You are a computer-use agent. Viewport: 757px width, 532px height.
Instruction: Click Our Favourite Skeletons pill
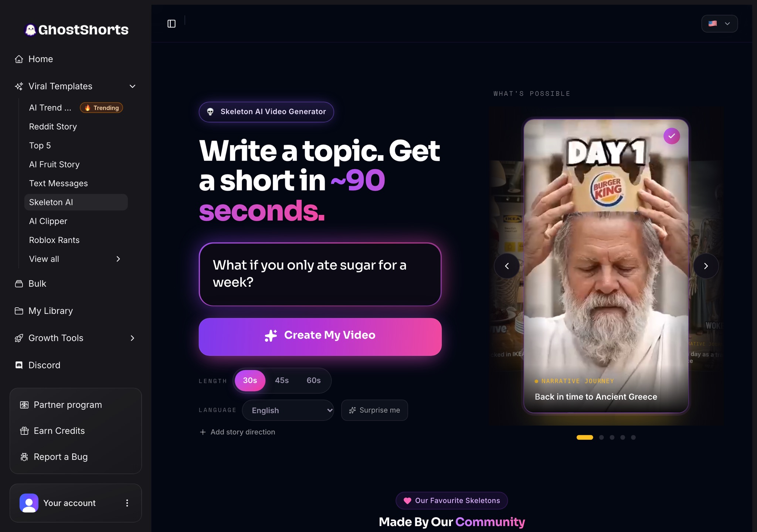(x=452, y=501)
